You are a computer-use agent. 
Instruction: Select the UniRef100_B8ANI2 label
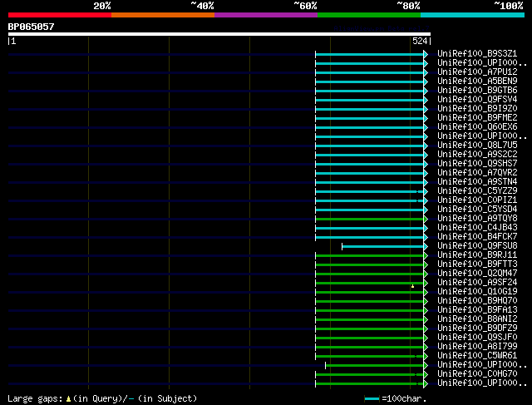click(x=477, y=319)
